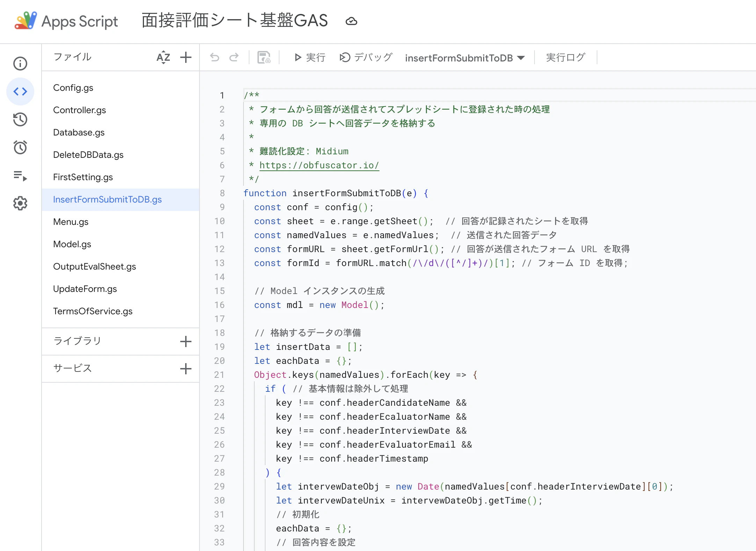
Task: Click the formURL.match regex line
Action: pyautogui.click(x=441, y=263)
